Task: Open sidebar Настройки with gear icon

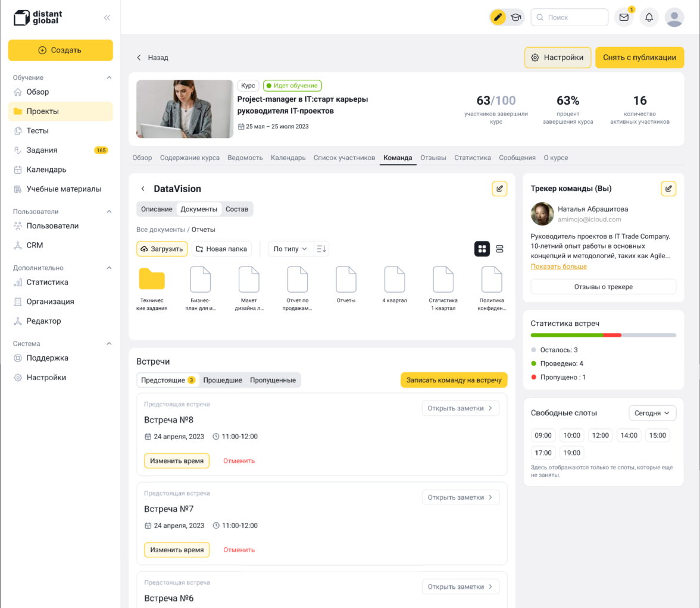Action: coord(60,377)
